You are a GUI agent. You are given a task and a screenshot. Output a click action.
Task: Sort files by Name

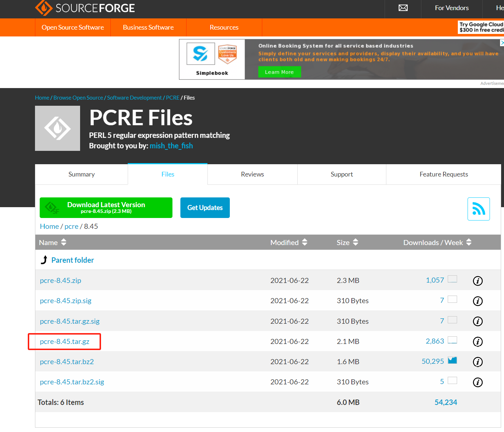pos(53,243)
